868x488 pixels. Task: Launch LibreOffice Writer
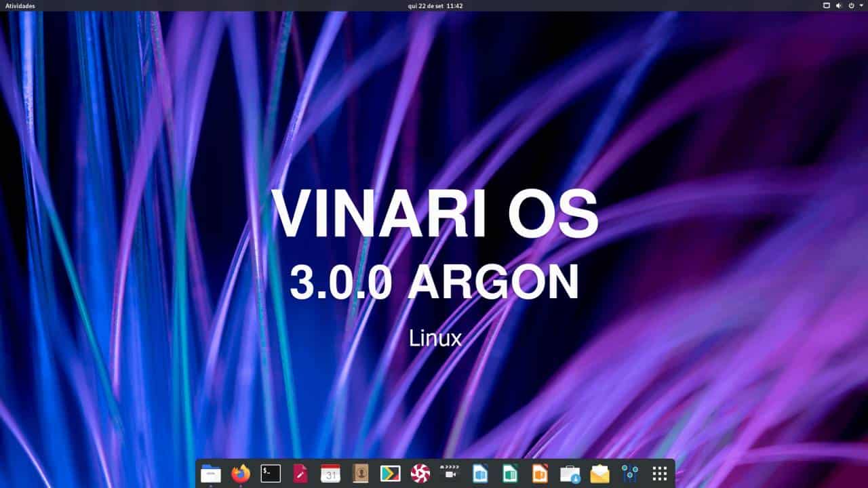[x=480, y=474]
